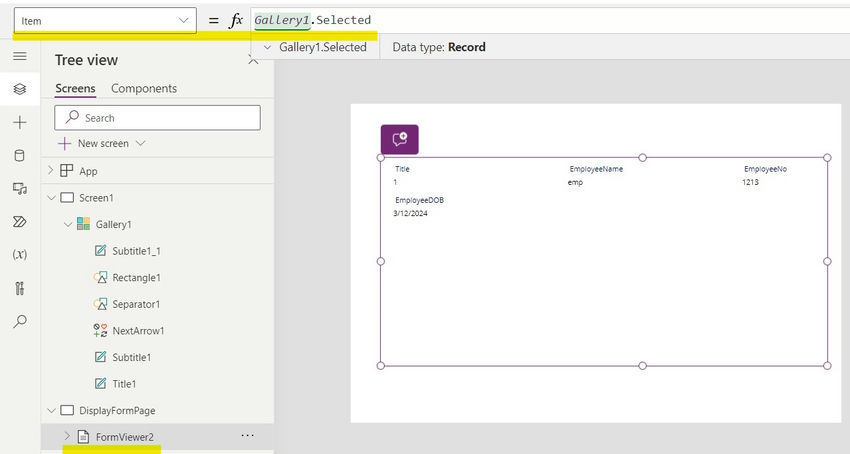Open the Media icon in the left rail
Image resolution: width=850 pixels, height=454 pixels.
(20, 189)
